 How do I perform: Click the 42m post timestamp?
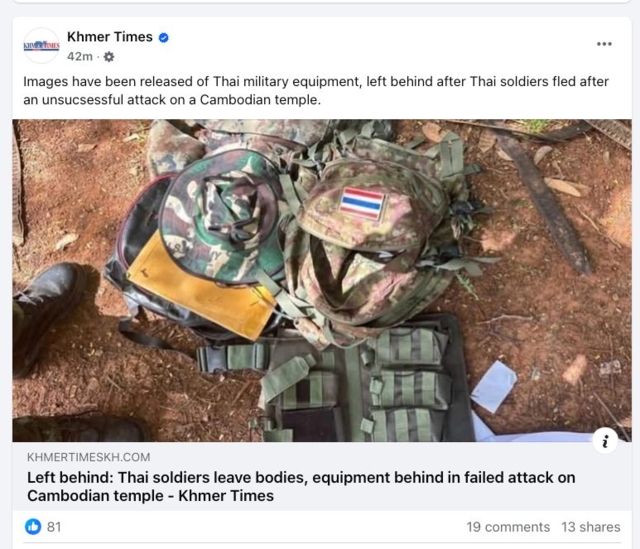(x=80, y=56)
